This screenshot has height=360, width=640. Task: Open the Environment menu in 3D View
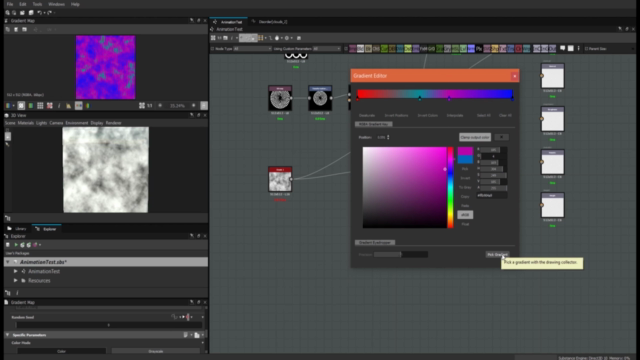(77, 123)
